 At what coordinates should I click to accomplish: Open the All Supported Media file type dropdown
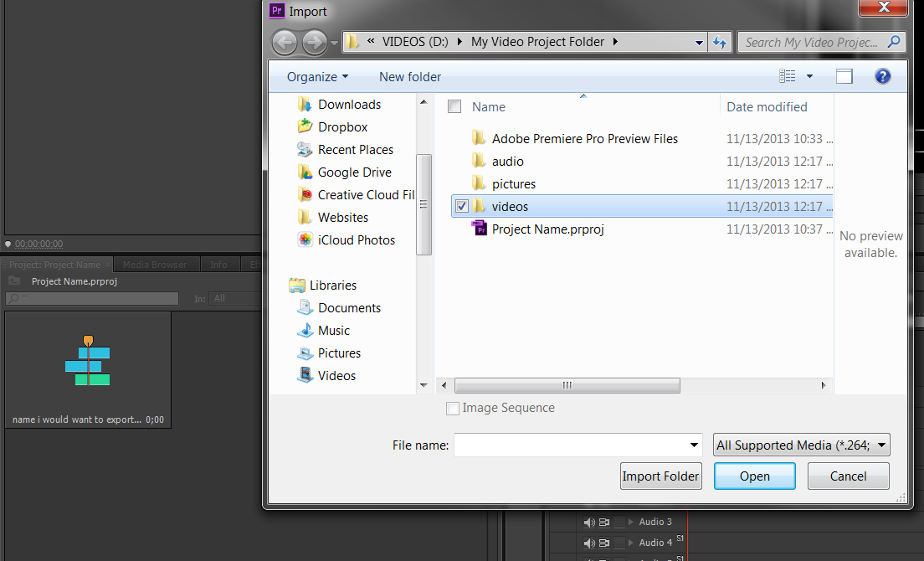(801, 445)
